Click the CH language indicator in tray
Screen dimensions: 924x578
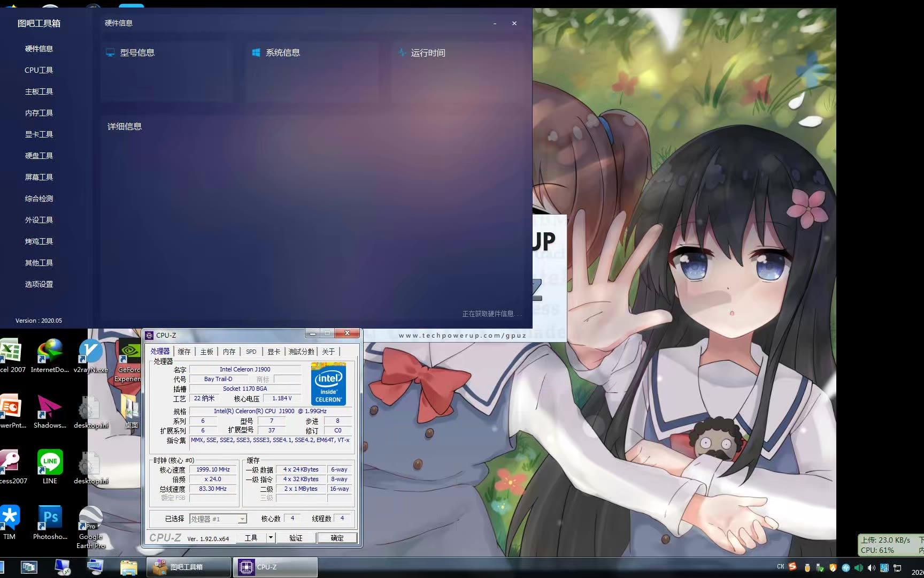pyautogui.click(x=781, y=567)
